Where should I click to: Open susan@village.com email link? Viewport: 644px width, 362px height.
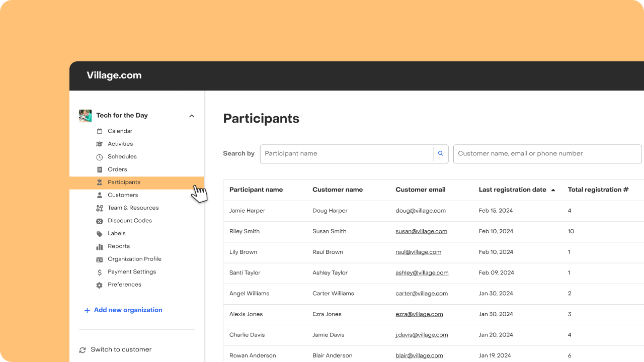pos(422,232)
